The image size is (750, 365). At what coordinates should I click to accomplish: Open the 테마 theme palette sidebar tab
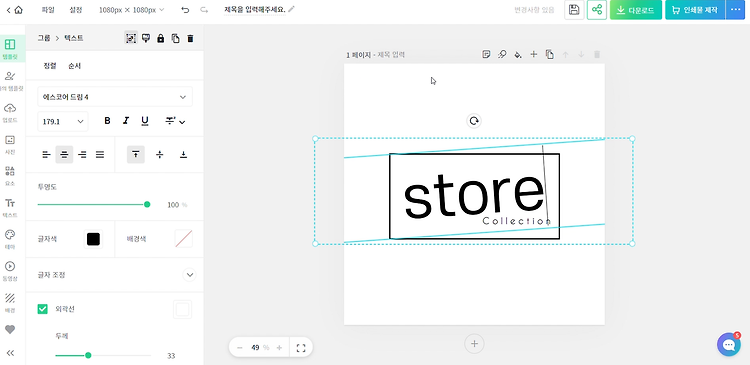10,240
